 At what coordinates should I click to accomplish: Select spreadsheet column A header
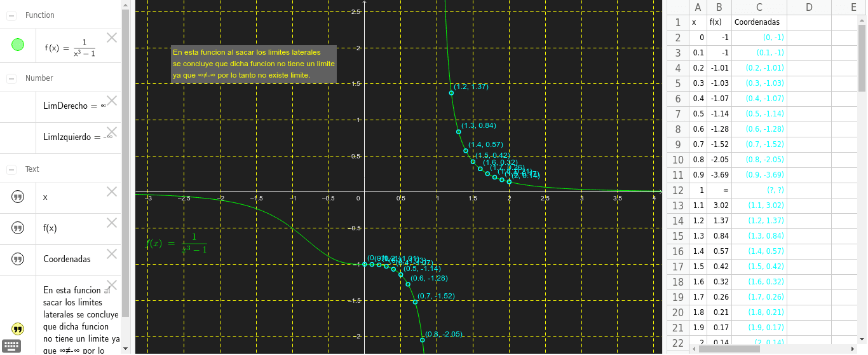[698, 8]
